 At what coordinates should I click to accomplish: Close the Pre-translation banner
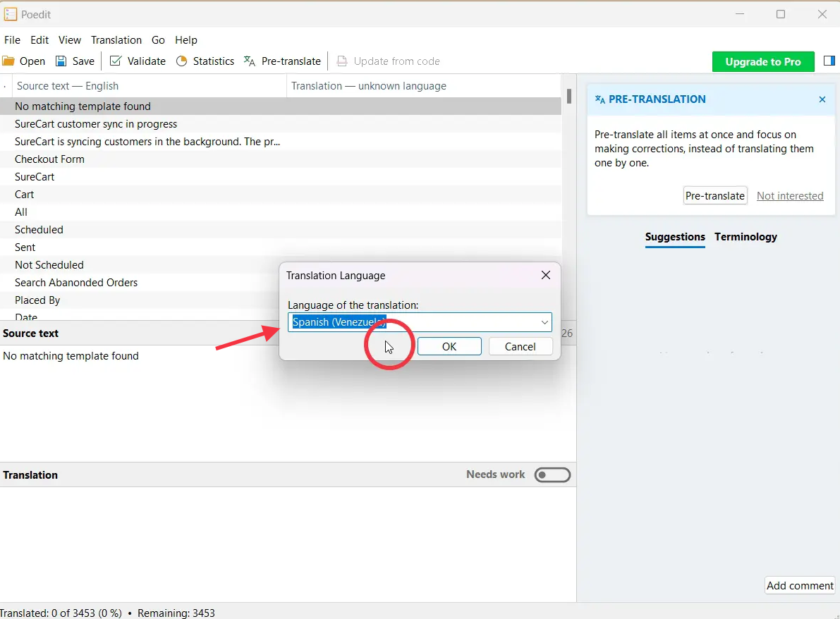822,99
